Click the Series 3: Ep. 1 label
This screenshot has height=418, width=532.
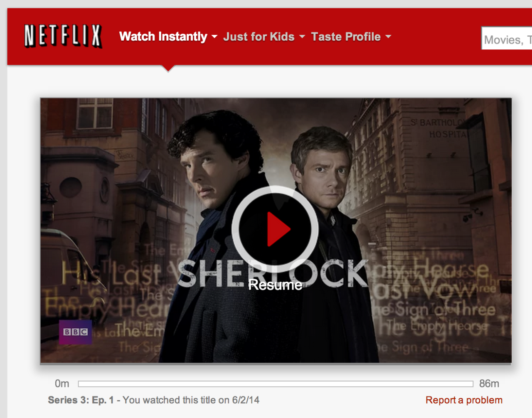81,400
